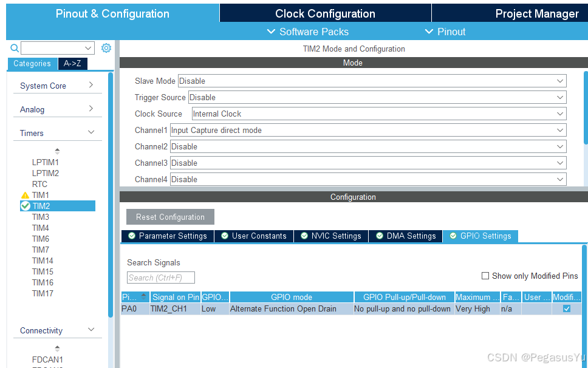Image resolution: width=588 pixels, height=368 pixels.
Task: Select Pinout & Configuration tab
Action: 112,13
